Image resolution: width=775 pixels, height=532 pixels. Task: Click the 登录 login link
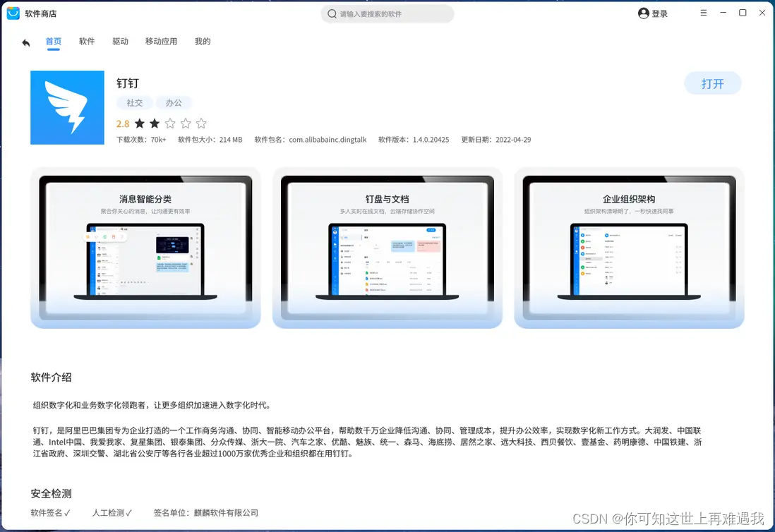(660, 14)
